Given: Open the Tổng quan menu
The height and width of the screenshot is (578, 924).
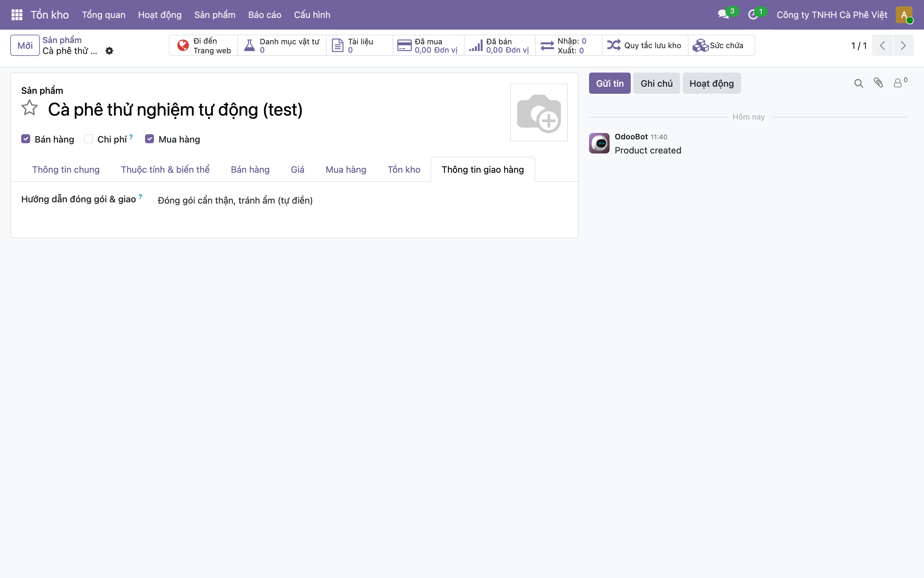Looking at the screenshot, I should [x=104, y=14].
